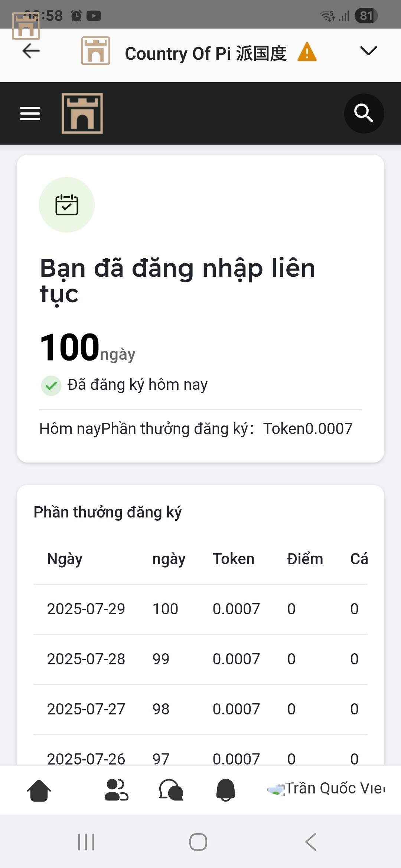The height and width of the screenshot is (868, 401).
Task: Open the chat messages icon
Action: click(171, 790)
